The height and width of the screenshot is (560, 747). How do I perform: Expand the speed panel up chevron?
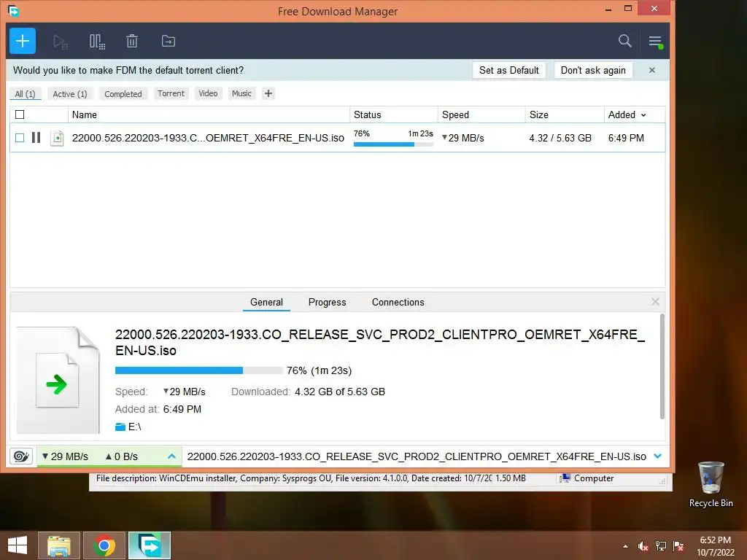pos(172,456)
